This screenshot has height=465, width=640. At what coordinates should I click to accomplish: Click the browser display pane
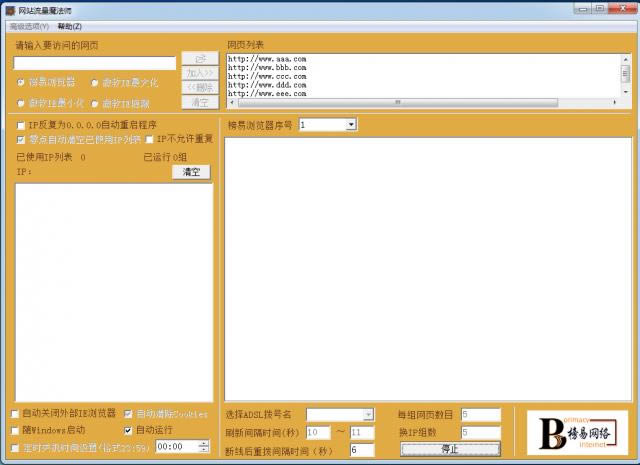(428, 269)
